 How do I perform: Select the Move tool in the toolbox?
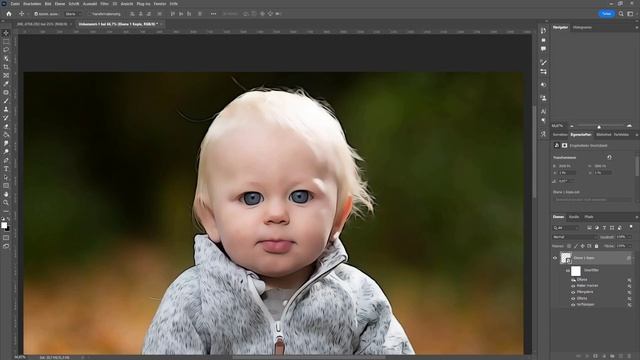(x=6, y=33)
